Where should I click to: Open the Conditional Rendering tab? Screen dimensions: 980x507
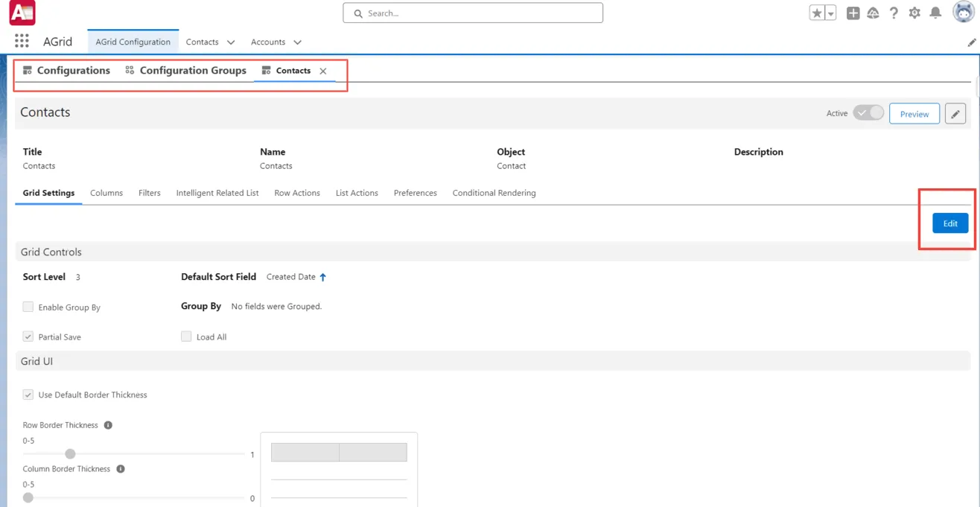494,193
